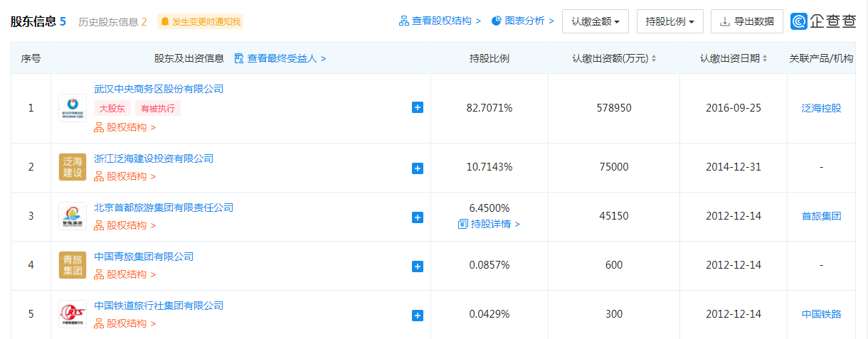This screenshot has height=339, width=868.
Task: Click 导出数据 export button
Action: [x=746, y=21]
